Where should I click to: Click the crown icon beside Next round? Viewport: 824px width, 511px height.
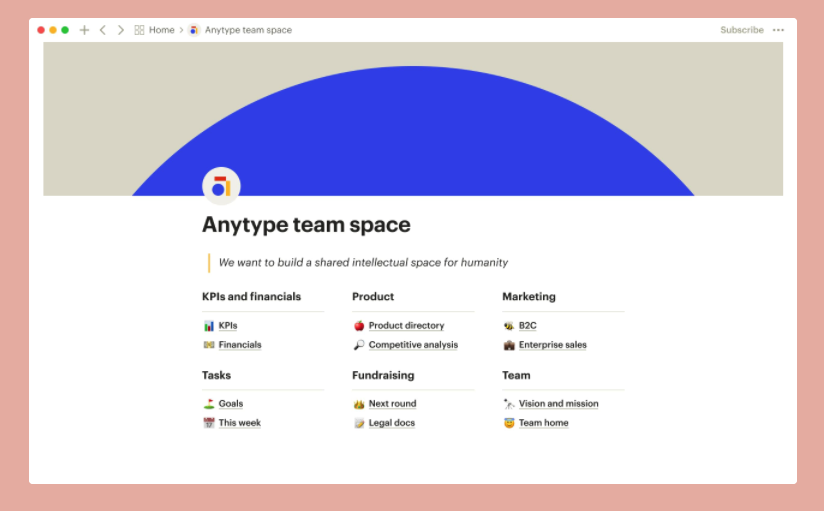[x=359, y=404]
